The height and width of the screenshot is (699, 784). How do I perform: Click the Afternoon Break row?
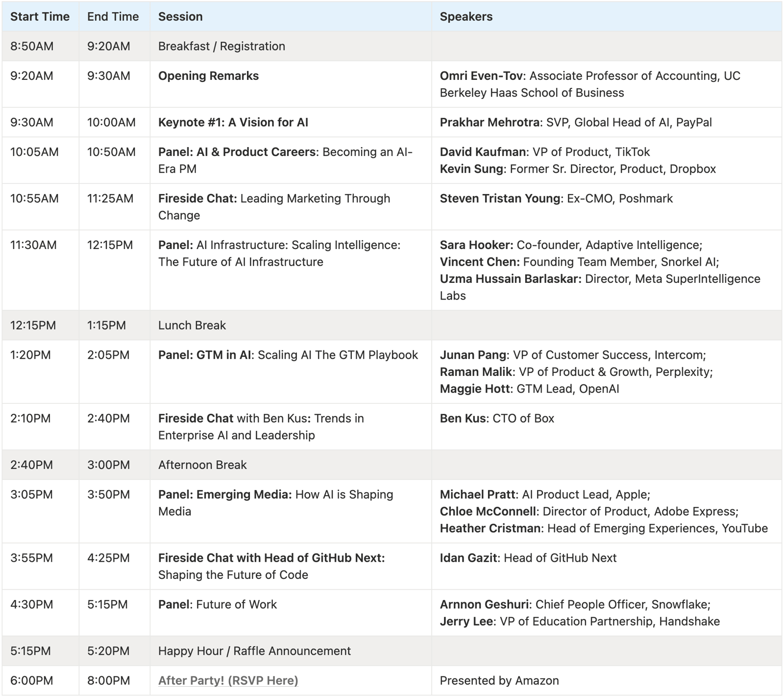pos(202,465)
